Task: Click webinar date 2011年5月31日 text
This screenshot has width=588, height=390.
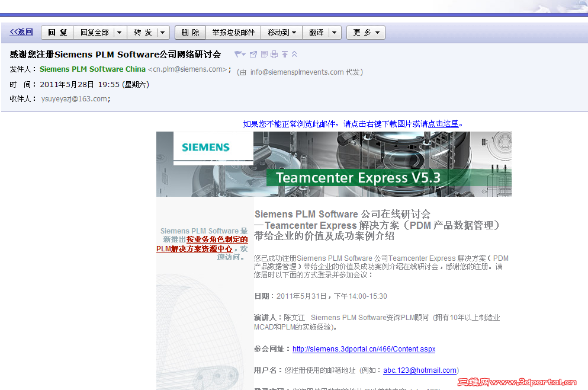Action: 301,296
